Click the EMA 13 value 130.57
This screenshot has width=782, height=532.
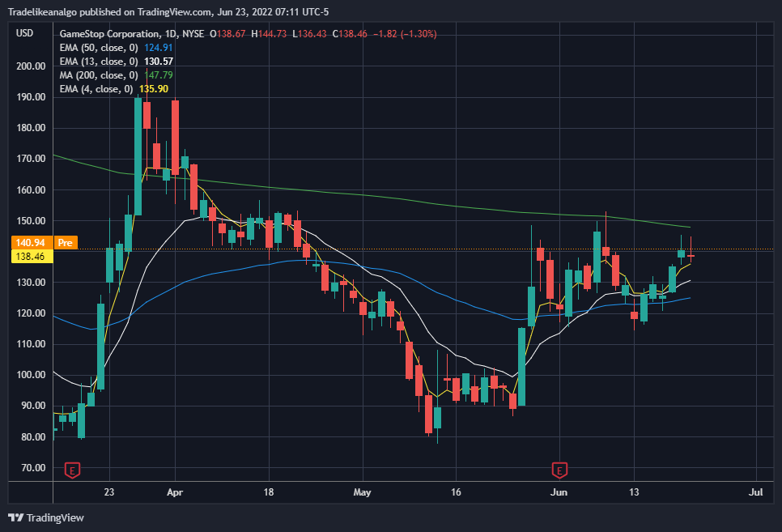coord(159,62)
